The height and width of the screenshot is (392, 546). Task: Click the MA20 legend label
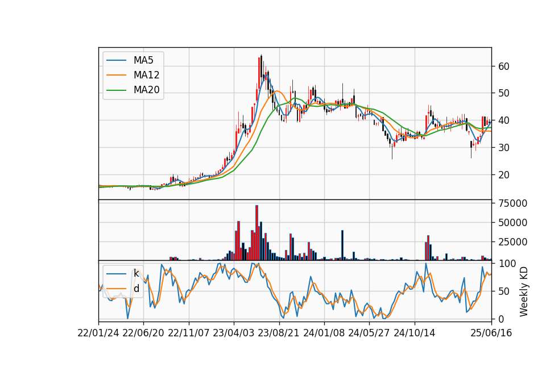146,90
